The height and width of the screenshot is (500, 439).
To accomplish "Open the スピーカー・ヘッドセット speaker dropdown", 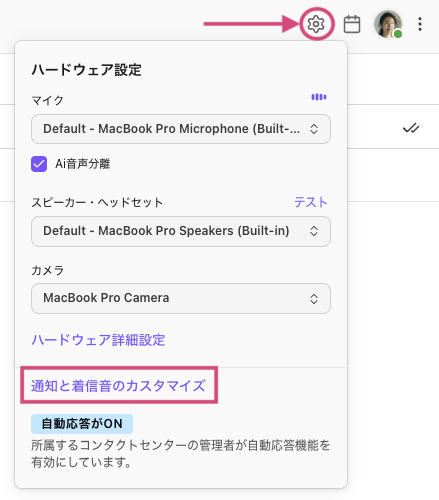I will (181, 231).
